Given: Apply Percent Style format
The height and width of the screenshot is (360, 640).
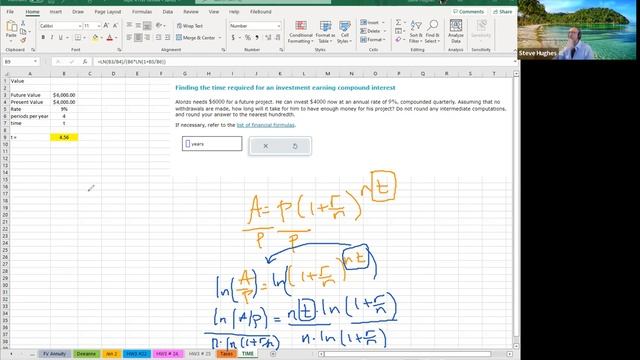Looking at the screenshot, I should pos(247,38).
